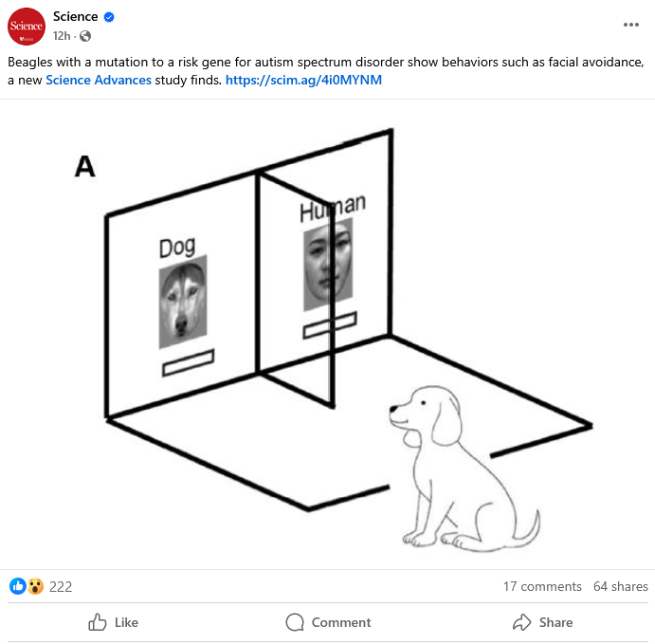Open the Science page profile picture
This screenshot has width=655, height=644.
(x=27, y=27)
